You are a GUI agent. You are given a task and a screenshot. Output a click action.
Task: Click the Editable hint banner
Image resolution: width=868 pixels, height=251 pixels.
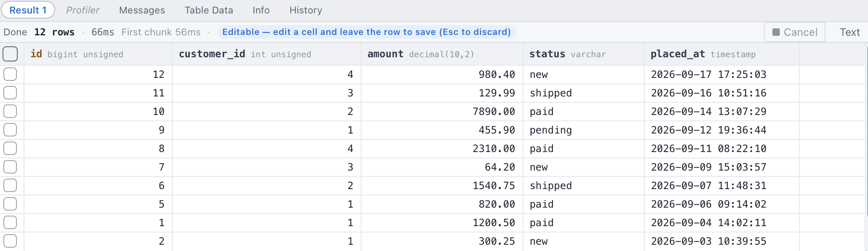pos(367,32)
